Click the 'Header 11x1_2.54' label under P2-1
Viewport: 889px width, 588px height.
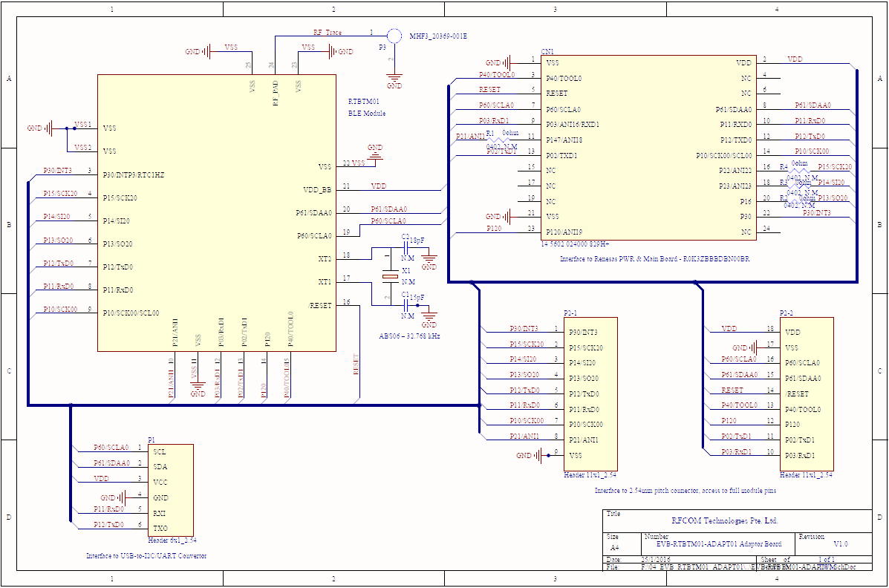[590, 475]
